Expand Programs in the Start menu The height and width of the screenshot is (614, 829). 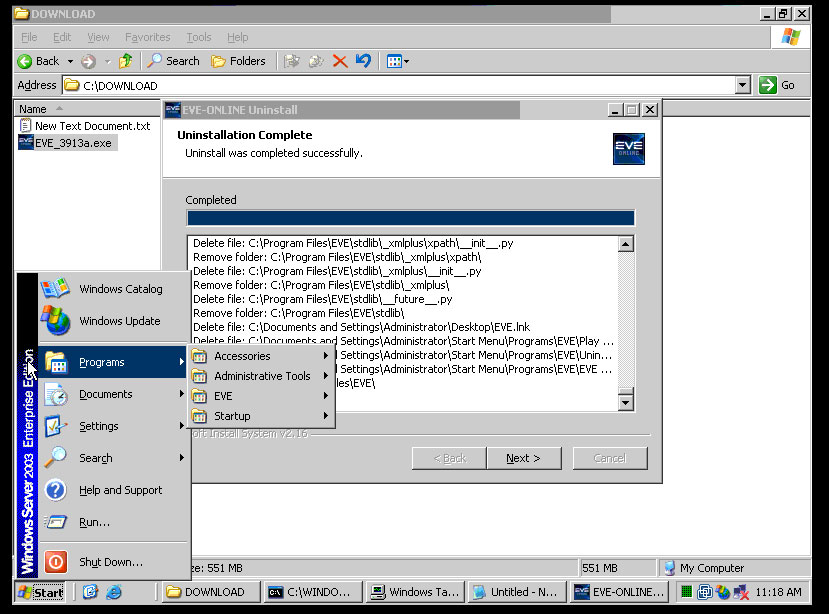114,362
